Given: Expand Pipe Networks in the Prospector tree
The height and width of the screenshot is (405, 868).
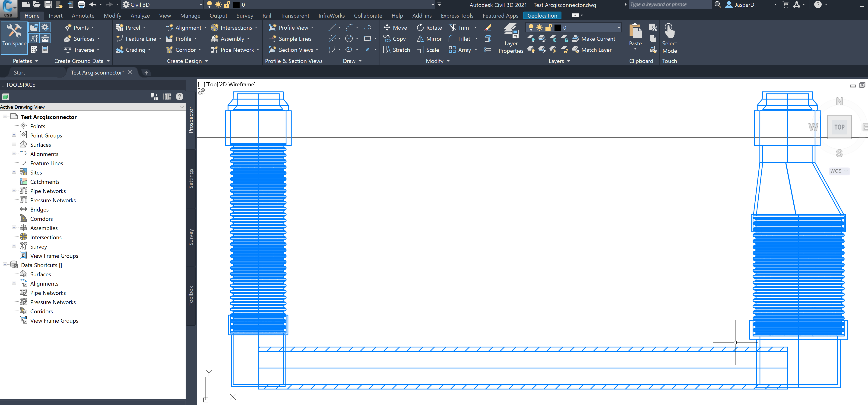Looking at the screenshot, I should (14, 190).
